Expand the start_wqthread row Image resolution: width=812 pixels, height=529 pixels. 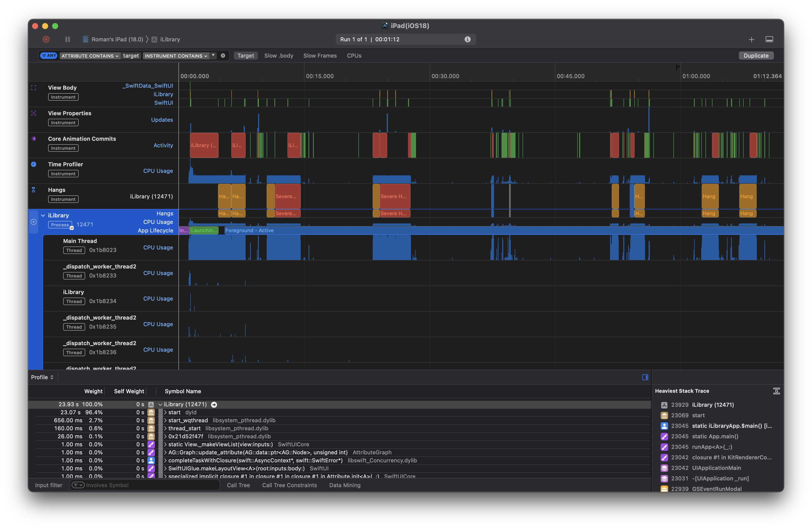click(165, 421)
